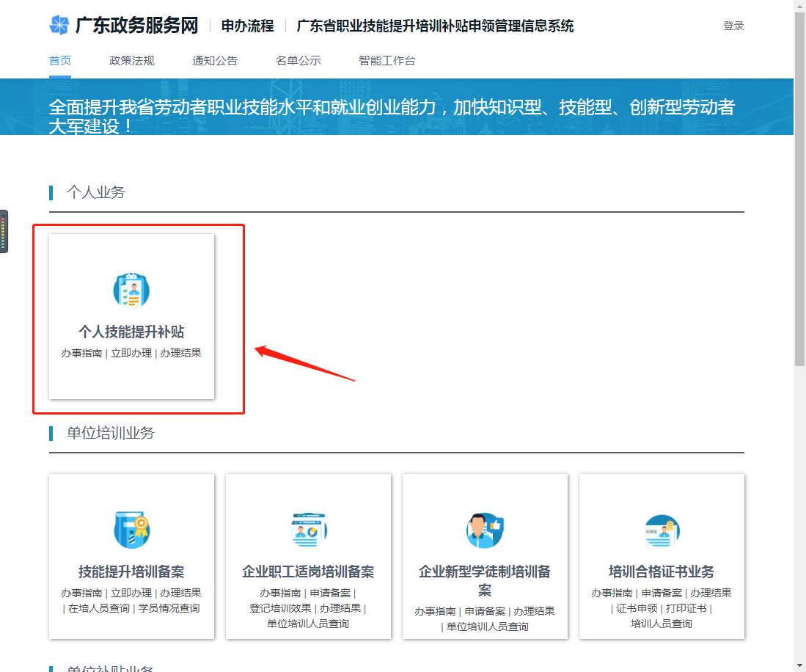Screen dimensions: 806x672
Task: Click the 技能提升培训备案 book icon
Action: pos(131,530)
